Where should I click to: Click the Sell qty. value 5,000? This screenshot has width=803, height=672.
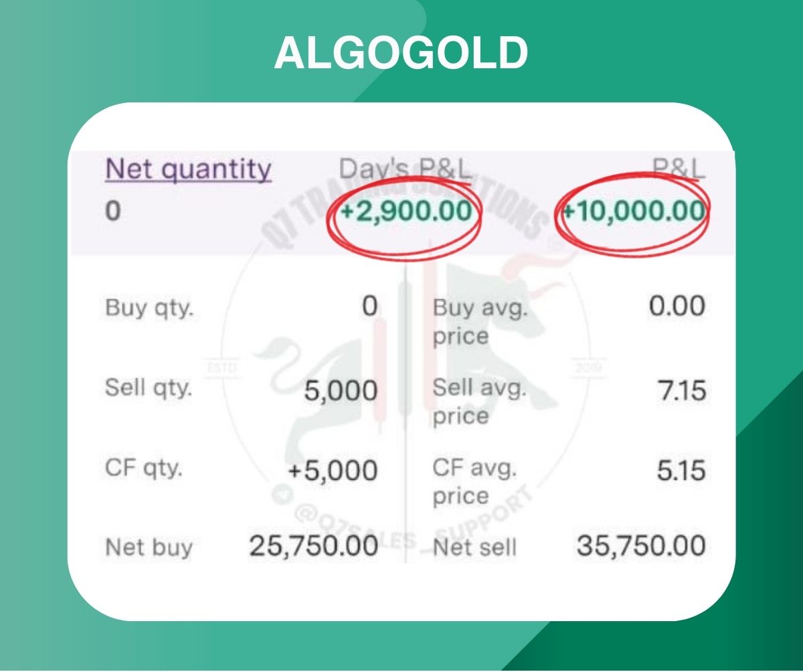pyautogui.click(x=341, y=391)
